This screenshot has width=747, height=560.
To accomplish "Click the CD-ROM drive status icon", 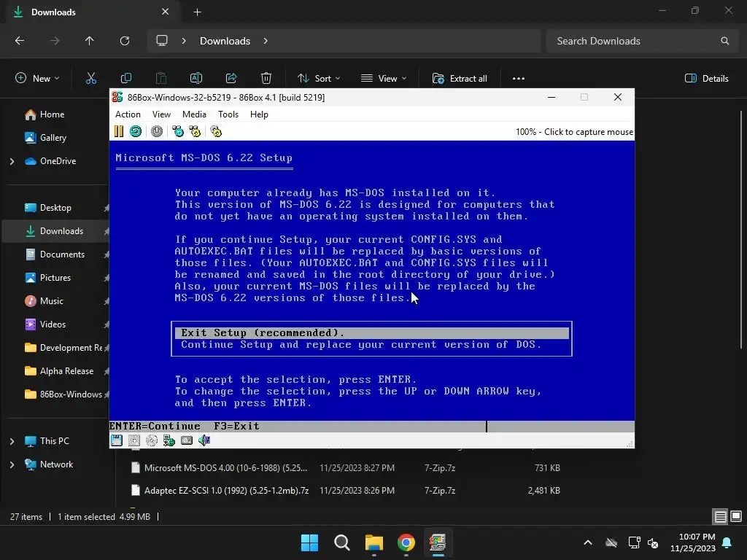I will pos(152,440).
